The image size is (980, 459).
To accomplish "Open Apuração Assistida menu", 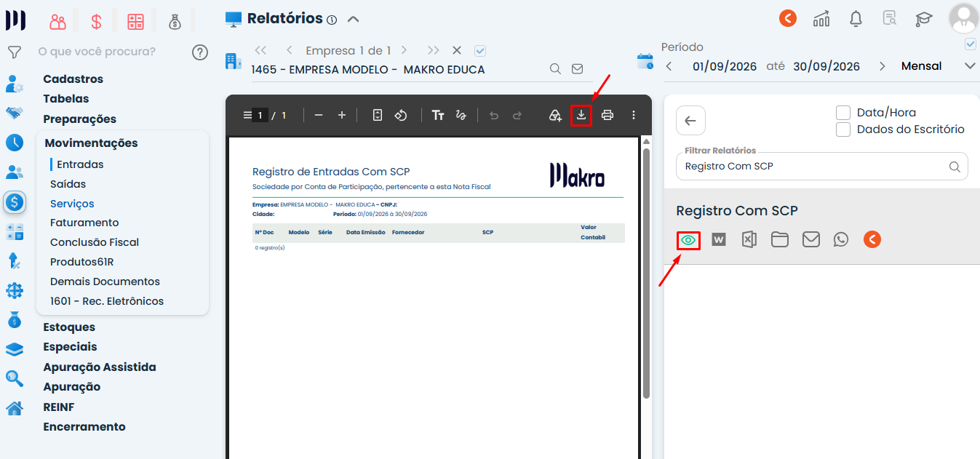I will point(100,367).
